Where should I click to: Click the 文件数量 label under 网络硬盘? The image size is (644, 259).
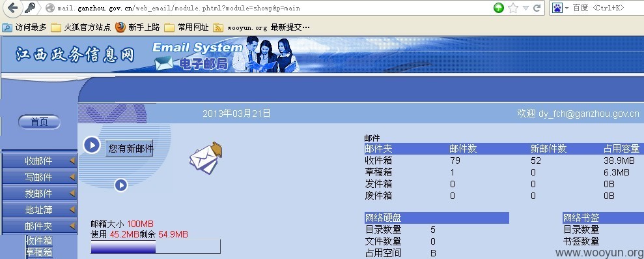click(383, 241)
